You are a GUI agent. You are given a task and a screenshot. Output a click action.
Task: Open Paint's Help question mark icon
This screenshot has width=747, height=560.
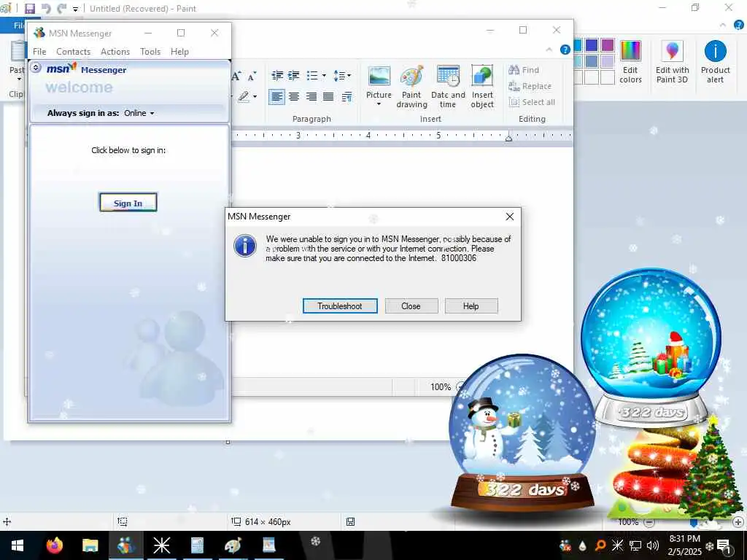point(740,25)
